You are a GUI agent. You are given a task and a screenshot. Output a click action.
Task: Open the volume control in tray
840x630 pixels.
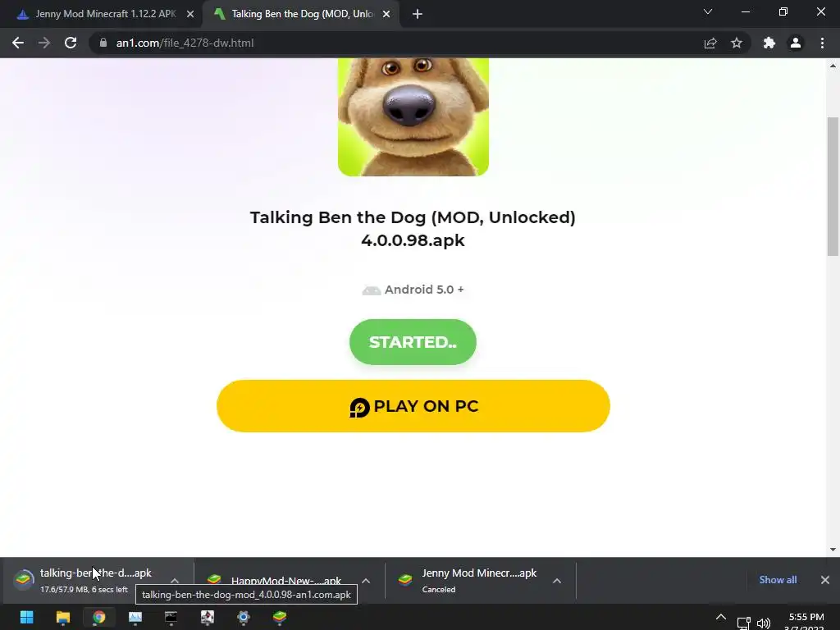764,623
